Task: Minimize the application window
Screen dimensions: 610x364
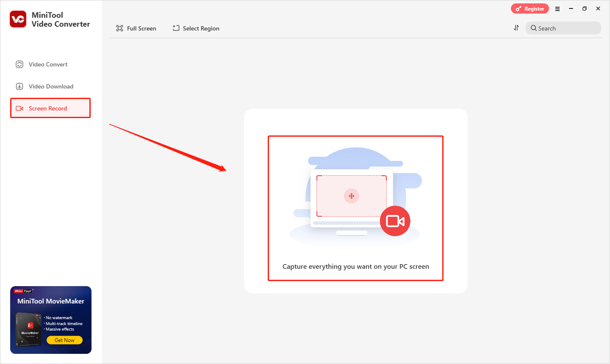Action: 571,8
